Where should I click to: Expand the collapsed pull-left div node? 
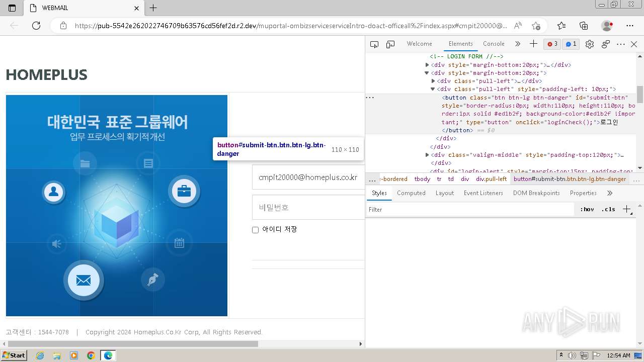click(x=433, y=81)
